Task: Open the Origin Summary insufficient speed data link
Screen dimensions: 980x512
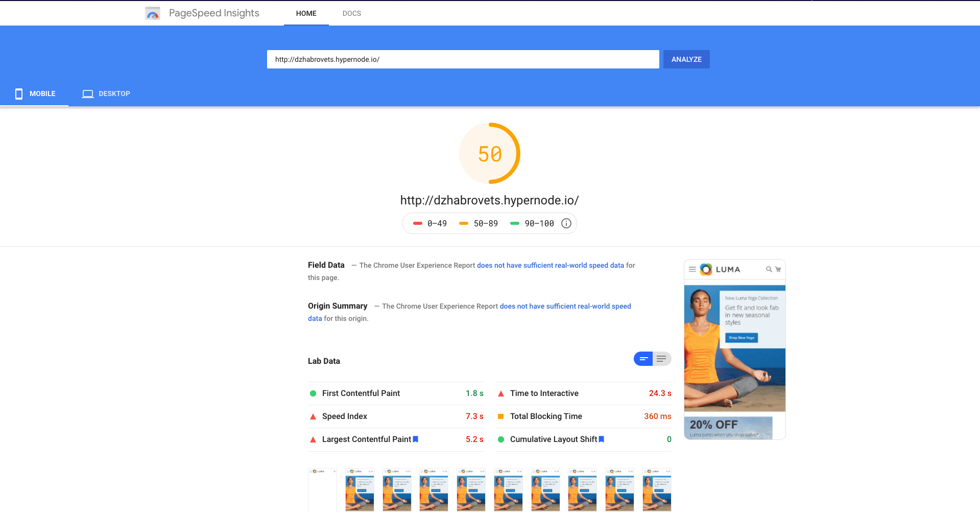Action: 565,306
